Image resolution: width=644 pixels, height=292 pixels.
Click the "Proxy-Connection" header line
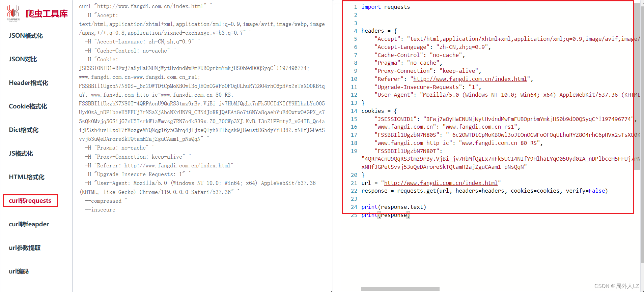(x=428, y=71)
